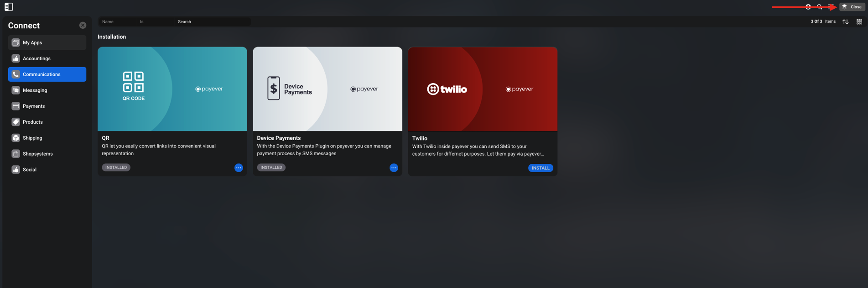Click the QR card description text
The height and width of the screenshot is (288, 868).
(159, 150)
